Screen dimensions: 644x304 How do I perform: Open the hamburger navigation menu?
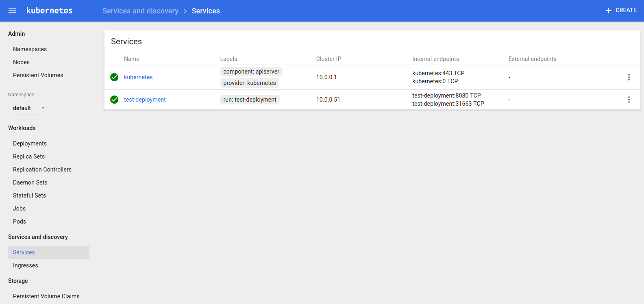coord(12,11)
